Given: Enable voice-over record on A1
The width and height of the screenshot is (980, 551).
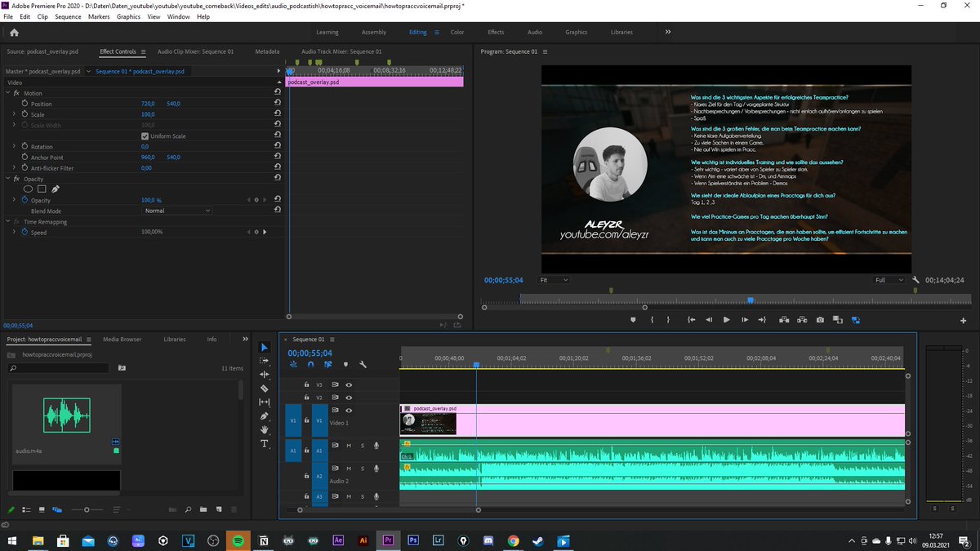Looking at the screenshot, I should tap(376, 446).
